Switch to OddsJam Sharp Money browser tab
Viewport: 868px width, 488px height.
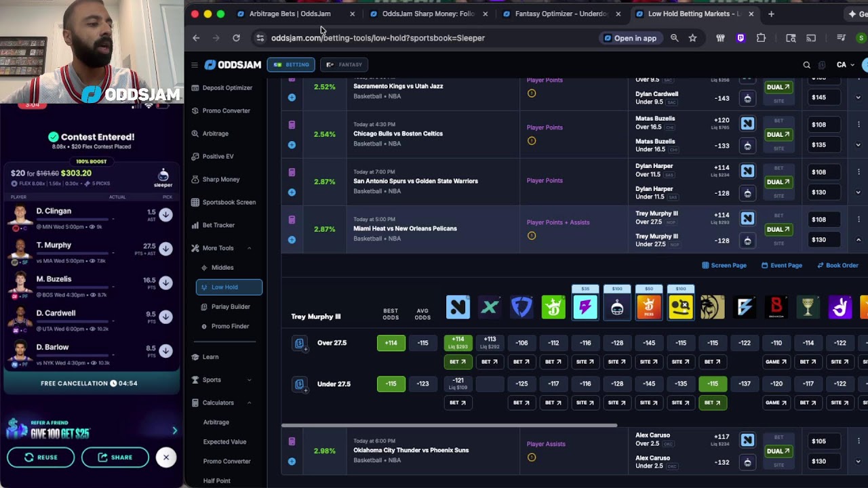(428, 14)
